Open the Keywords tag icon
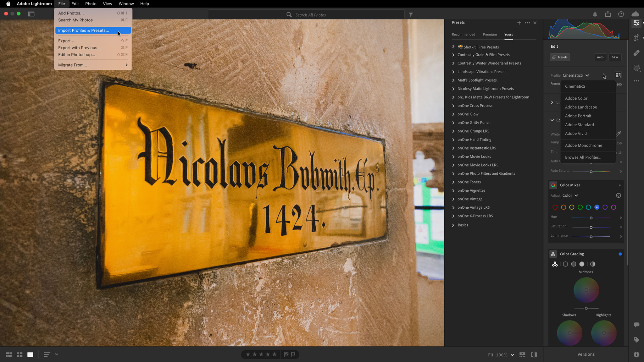The image size is (644, 362). pyautogui.click(x=636, y=340)
